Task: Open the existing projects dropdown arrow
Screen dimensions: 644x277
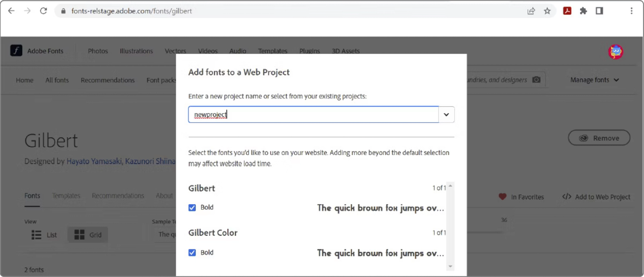Action: (446, 115)
